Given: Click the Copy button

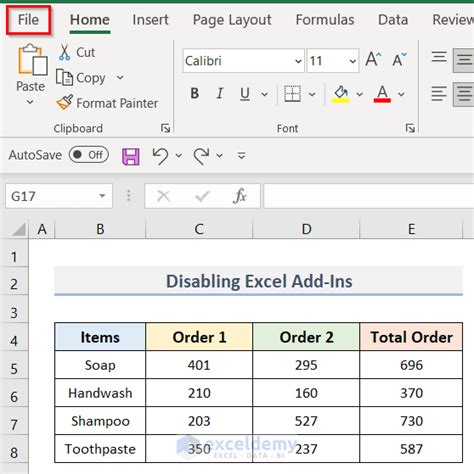Looking at the screenshot, I should pos(81,78).
